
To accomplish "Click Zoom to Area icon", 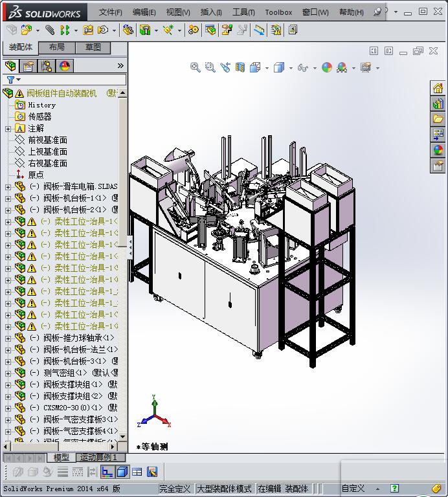I will point(210,67).
